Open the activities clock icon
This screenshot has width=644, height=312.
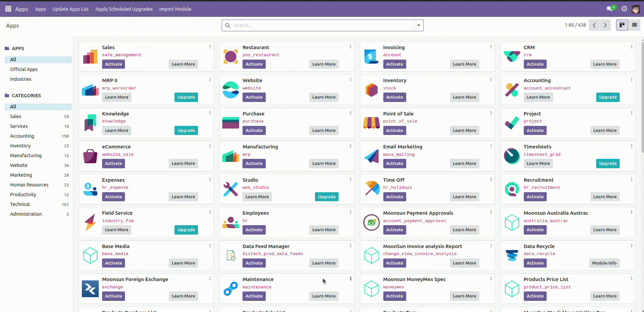coord(624,9)
